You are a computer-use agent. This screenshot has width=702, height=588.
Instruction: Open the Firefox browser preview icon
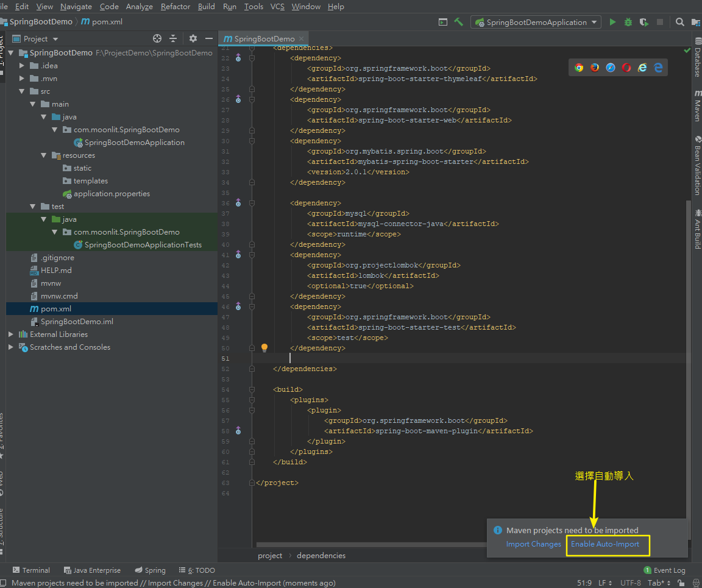click(x=595, y=68)
